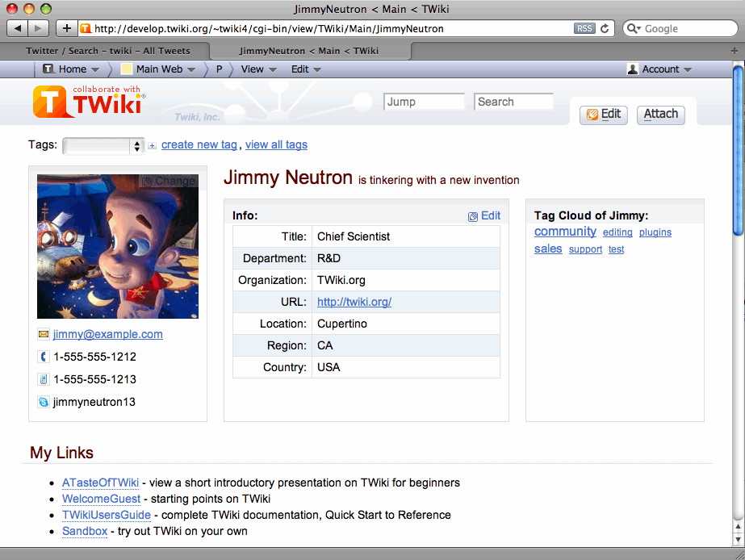The height and width of the screenshot is (560, 745).
Task: Click the email envelope icon beside jimmy@example.com
Action: (44, 334)
